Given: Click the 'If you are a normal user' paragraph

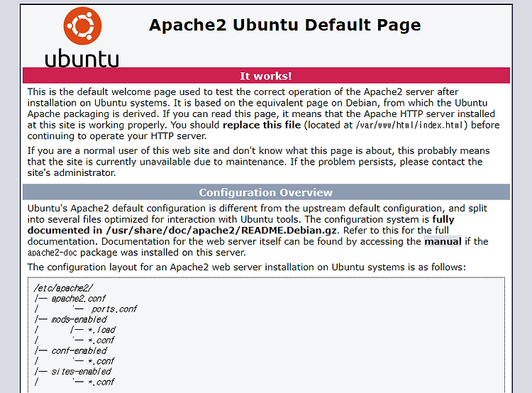Looking at the screenshot, I should point(258,162).
